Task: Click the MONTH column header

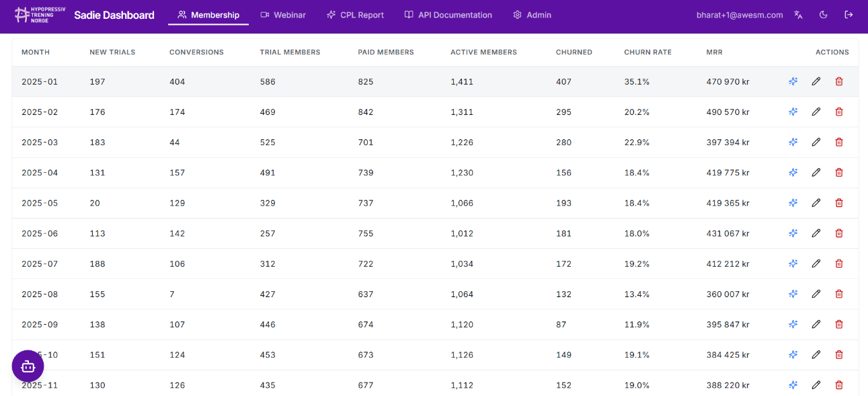Action: 36,52
